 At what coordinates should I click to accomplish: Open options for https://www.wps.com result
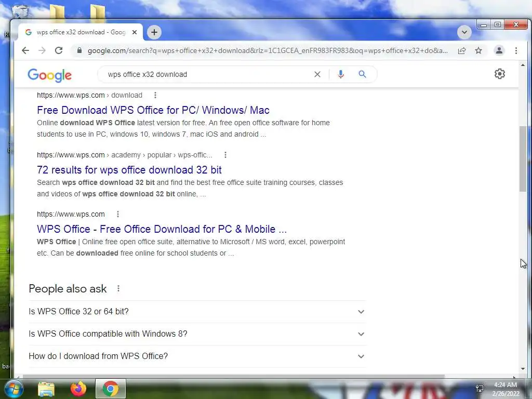coord(118,214)
